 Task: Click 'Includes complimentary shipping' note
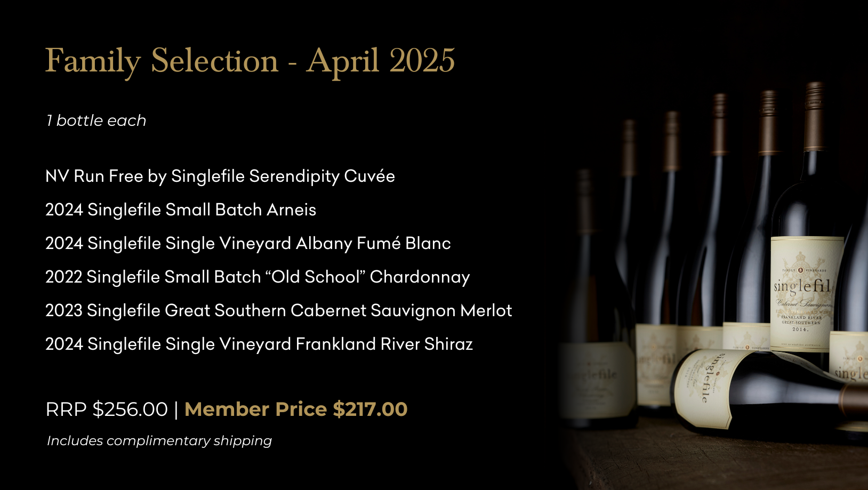coord(159,441)
